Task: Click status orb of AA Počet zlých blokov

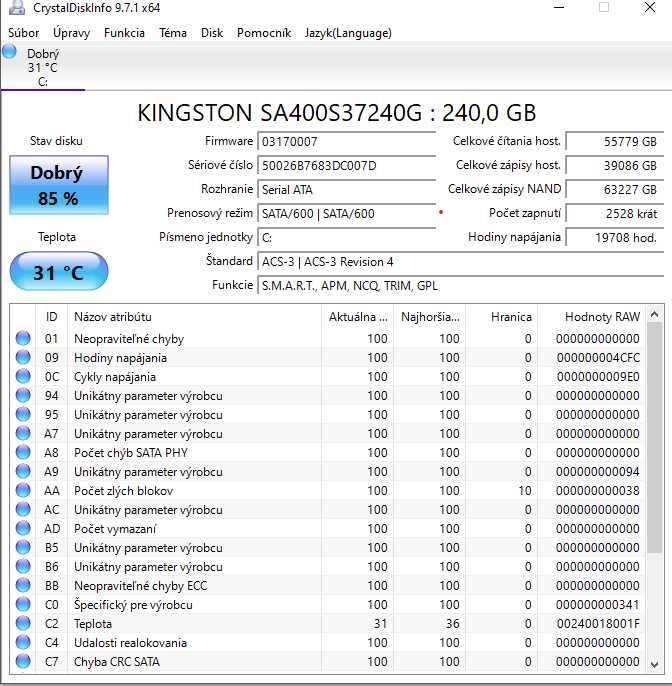Action: 23,490
